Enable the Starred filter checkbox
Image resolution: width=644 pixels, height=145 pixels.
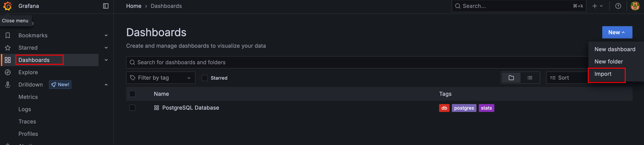click(204, 78)
